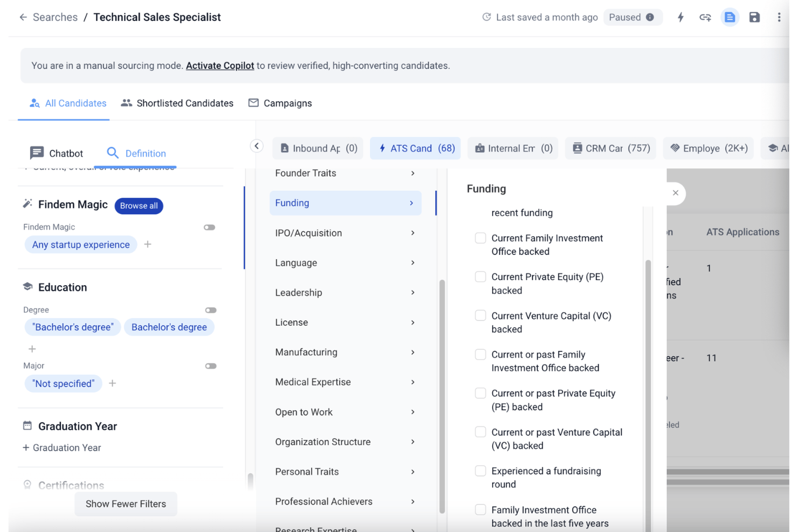Select the ATS Candidates (68) source tab
This screenshot has width=798, height=532.
click(x=415, y=148)
